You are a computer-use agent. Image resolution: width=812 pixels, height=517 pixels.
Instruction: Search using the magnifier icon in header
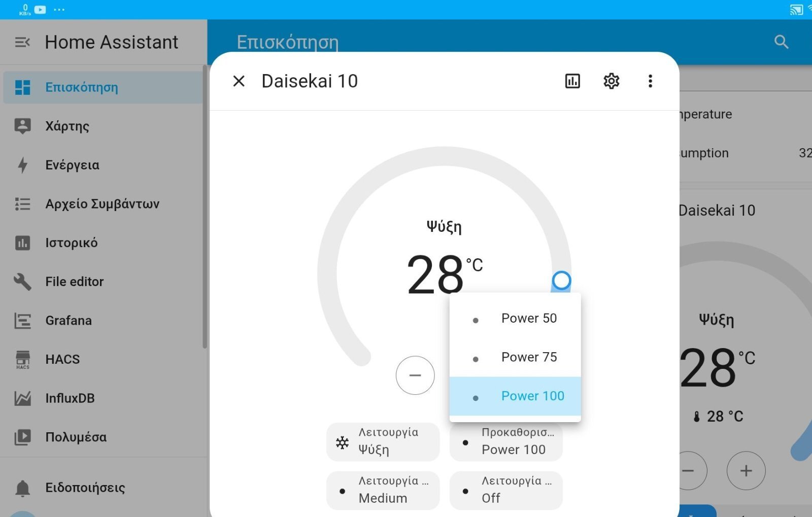click(782, 42)
